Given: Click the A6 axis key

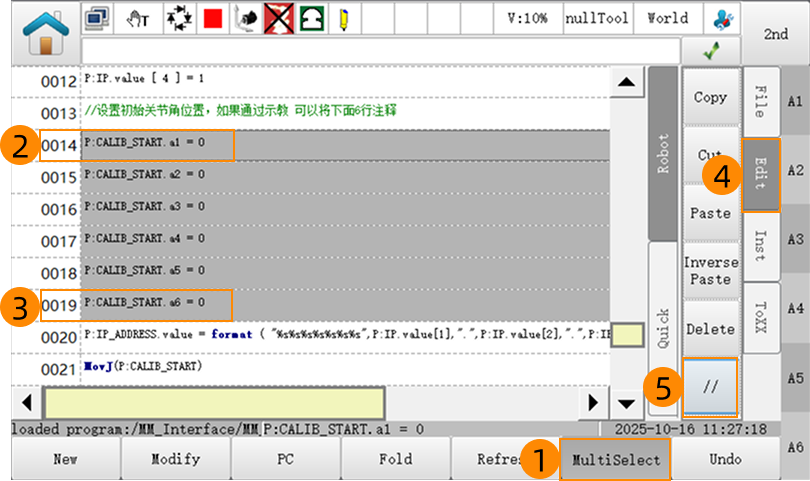Looking at the screenshot, I should (x=796, y=447).
